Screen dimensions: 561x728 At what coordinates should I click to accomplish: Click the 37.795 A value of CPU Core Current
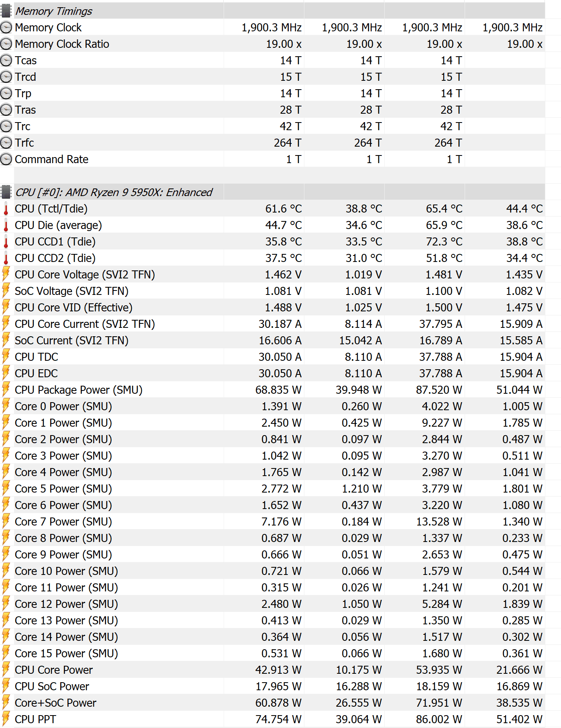pos(441,324)
